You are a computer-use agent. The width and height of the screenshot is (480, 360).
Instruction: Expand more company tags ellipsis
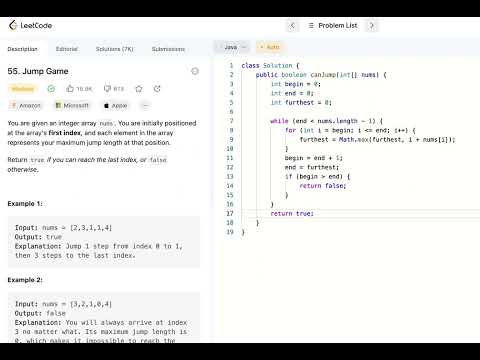(145, 106)
